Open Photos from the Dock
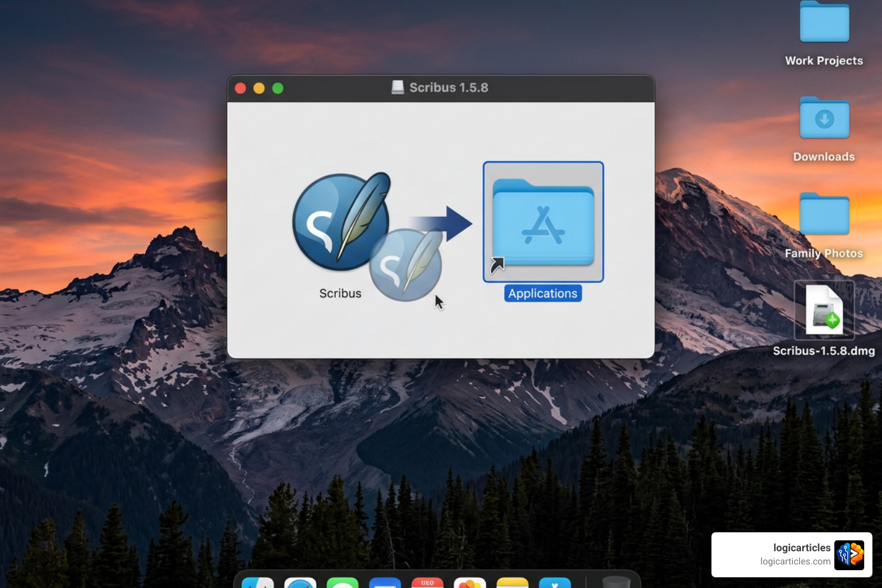The height and width of the screenshot is (588, 882). click(470, 582)
